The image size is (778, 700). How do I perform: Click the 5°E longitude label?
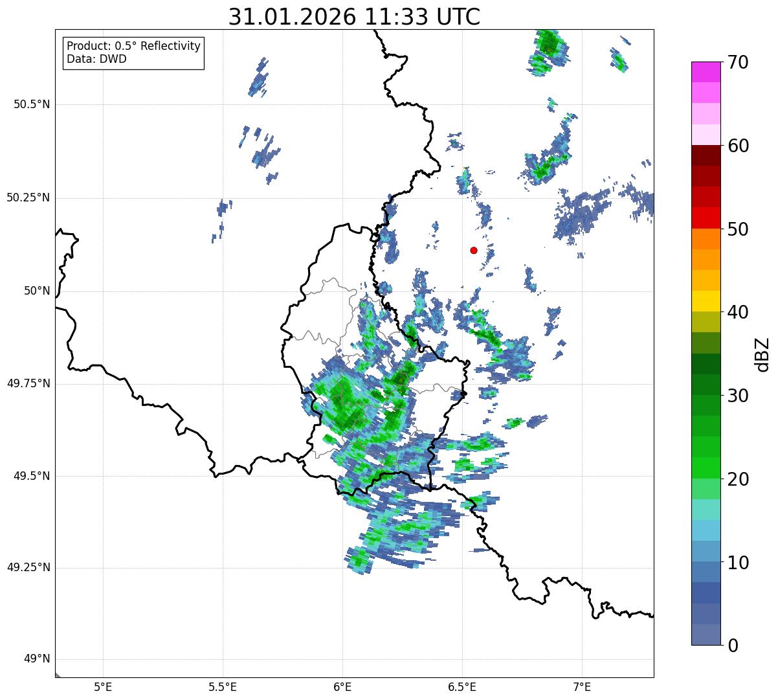(x=103, y=687)
